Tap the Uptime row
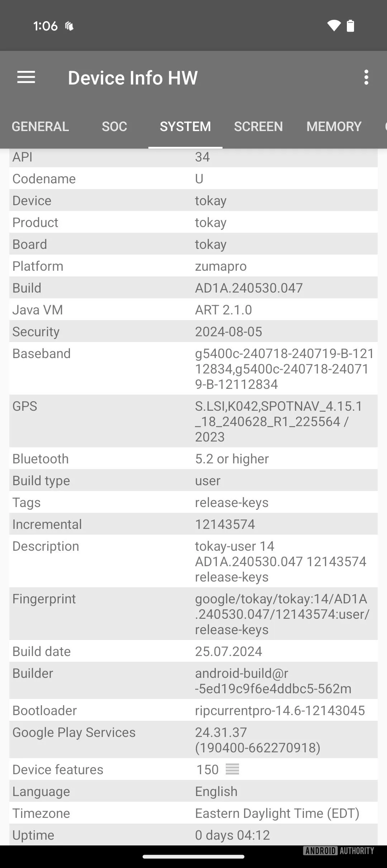Image resolution: width=387 pixels, height=868 pixels. point(193,835)
